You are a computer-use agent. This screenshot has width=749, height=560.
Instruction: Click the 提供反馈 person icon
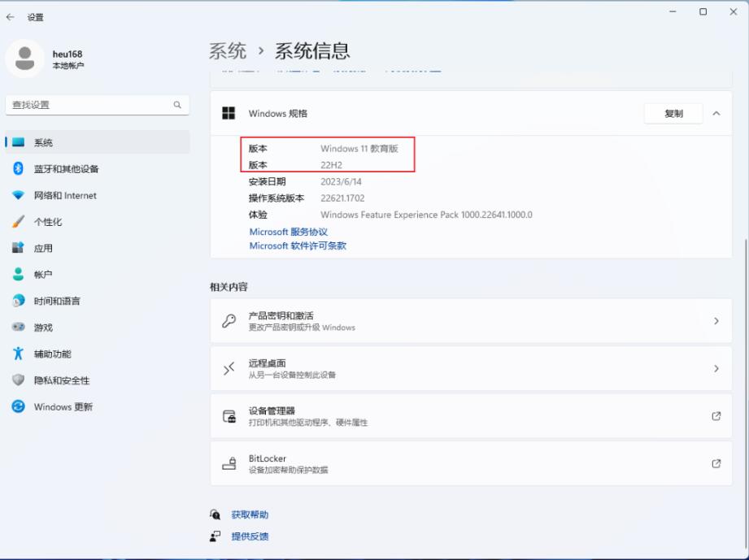click(215, 536)
